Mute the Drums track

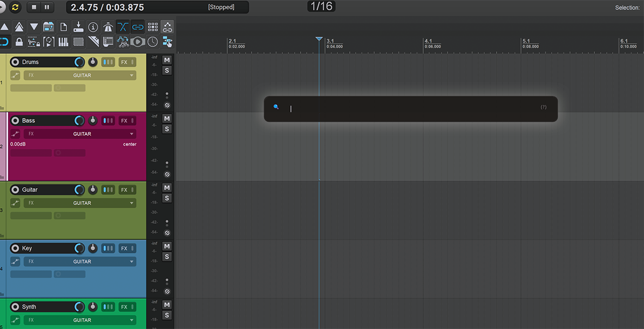(x=167, y=60)
